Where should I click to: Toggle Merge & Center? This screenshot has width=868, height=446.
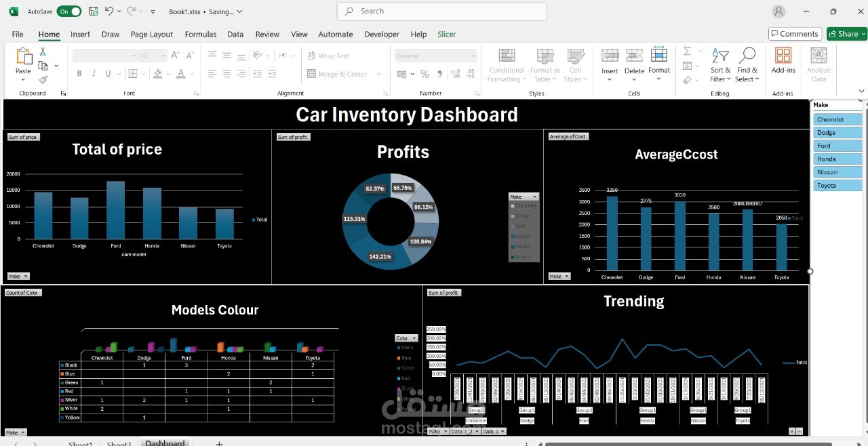click(x=337, y=74)
